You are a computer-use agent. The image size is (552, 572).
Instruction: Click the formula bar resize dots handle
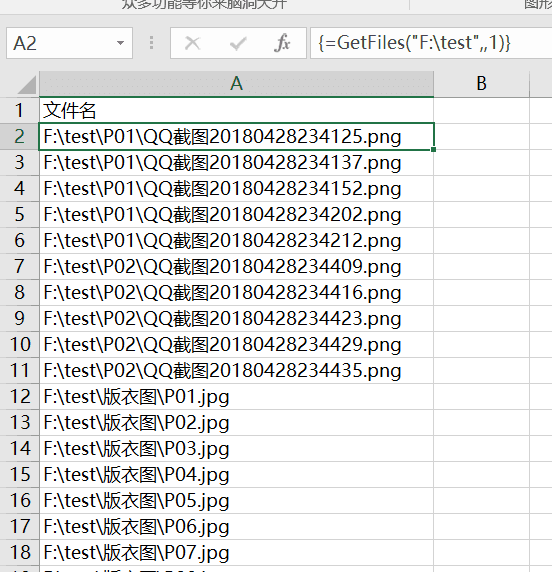coord(151,43)
